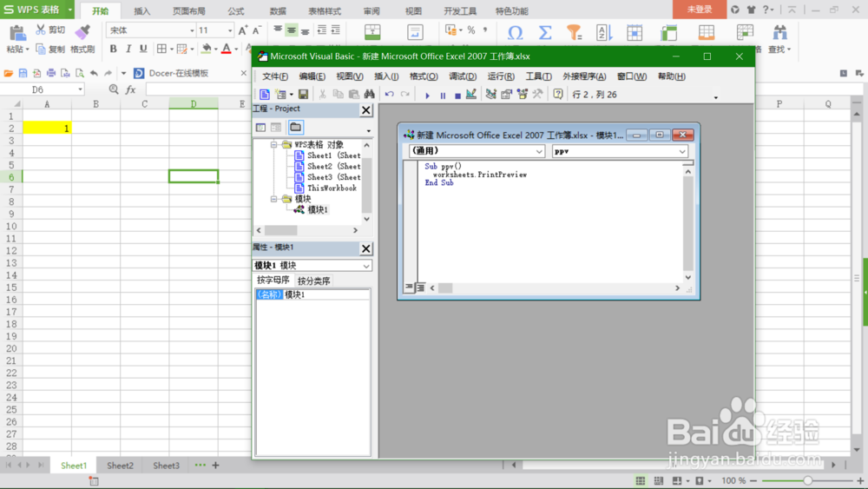Select the Sheet2 worksheet tab
The image size is (868, 489).
(120, 466)
